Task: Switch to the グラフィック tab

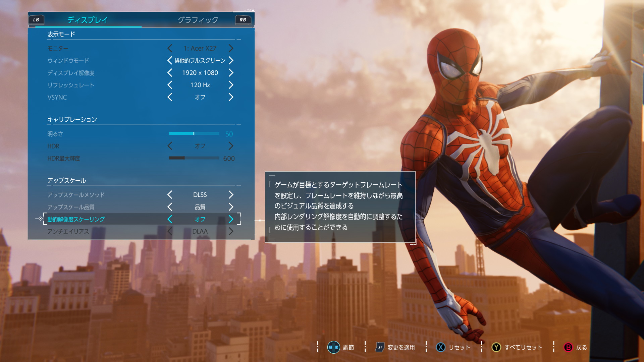Action: pos(198,20)
